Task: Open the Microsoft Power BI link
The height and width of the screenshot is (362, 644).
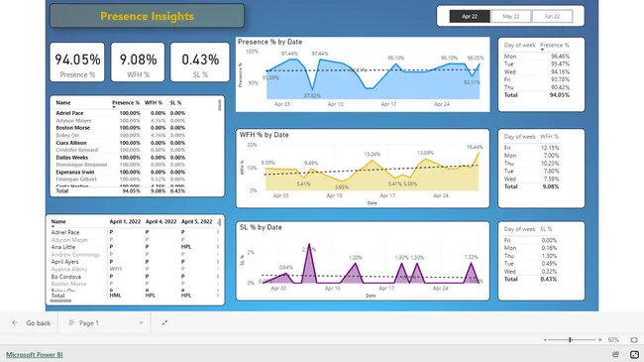Action: [35, 355]
